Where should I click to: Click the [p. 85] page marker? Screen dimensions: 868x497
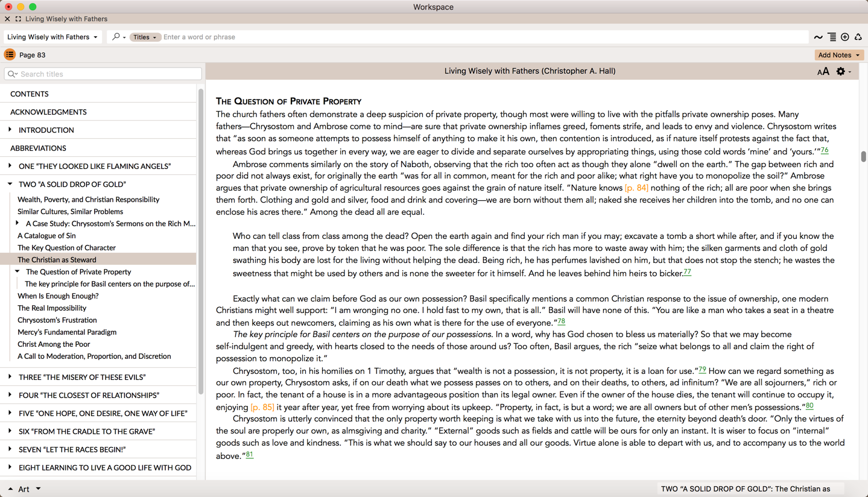[x=262, y=407]
